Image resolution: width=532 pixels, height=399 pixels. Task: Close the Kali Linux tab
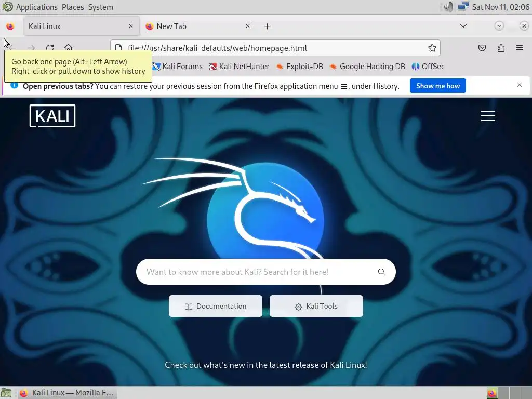click(131, 26)
